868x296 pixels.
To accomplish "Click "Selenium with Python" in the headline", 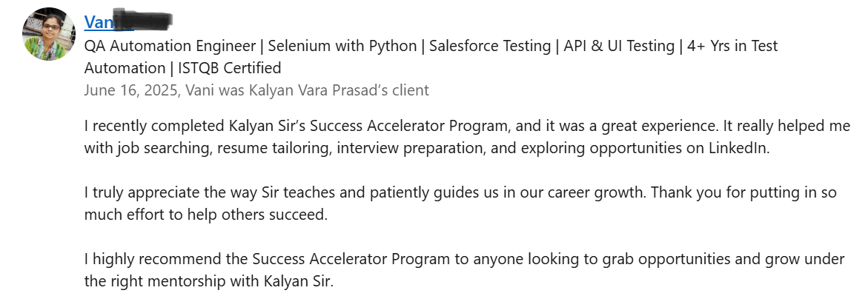I will point(342,46).
